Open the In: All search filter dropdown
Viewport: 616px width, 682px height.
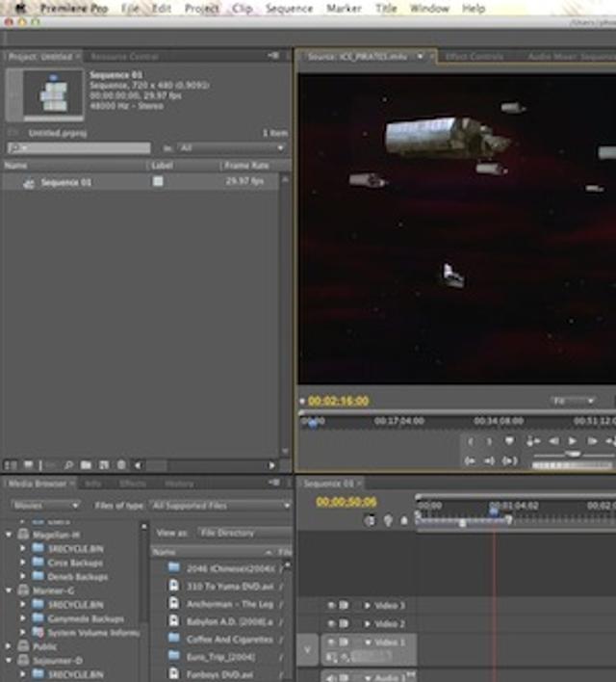click(232, 148)
